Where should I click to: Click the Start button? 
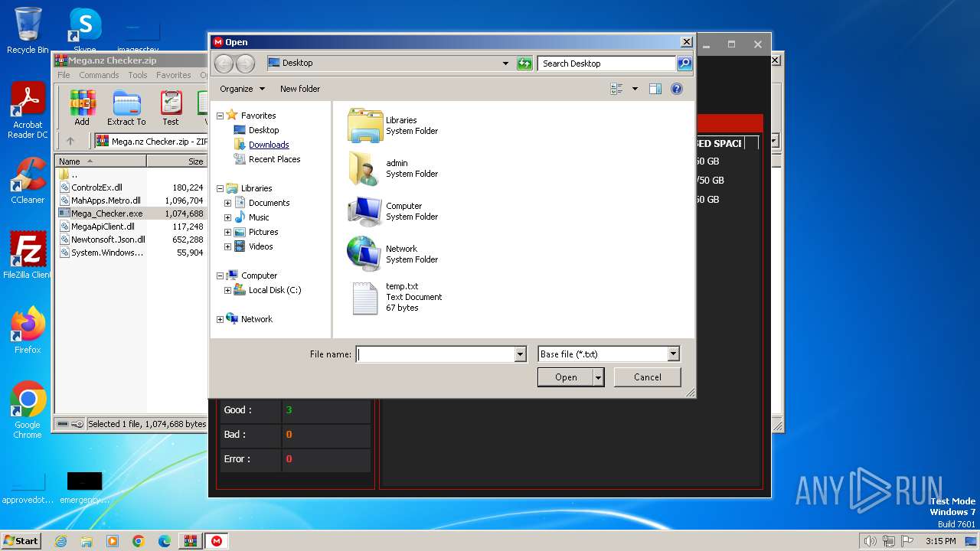point(21,540)
